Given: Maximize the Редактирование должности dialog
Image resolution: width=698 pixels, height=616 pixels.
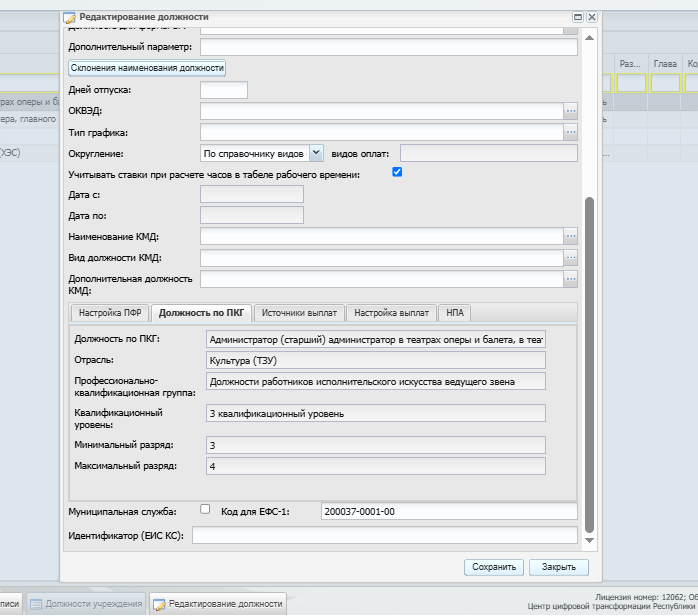Looking at the screenshot, I should click(578, 17).
